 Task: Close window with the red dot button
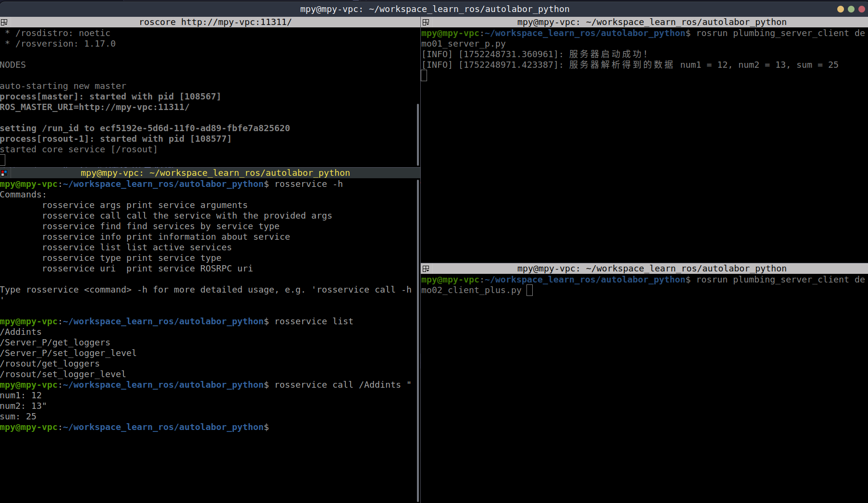(861, 9)
